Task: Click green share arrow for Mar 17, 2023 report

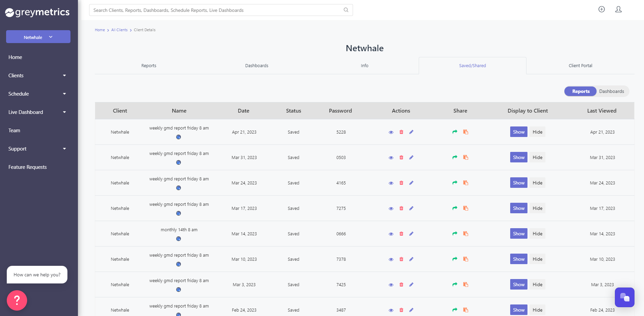Action: pos(455,208)
